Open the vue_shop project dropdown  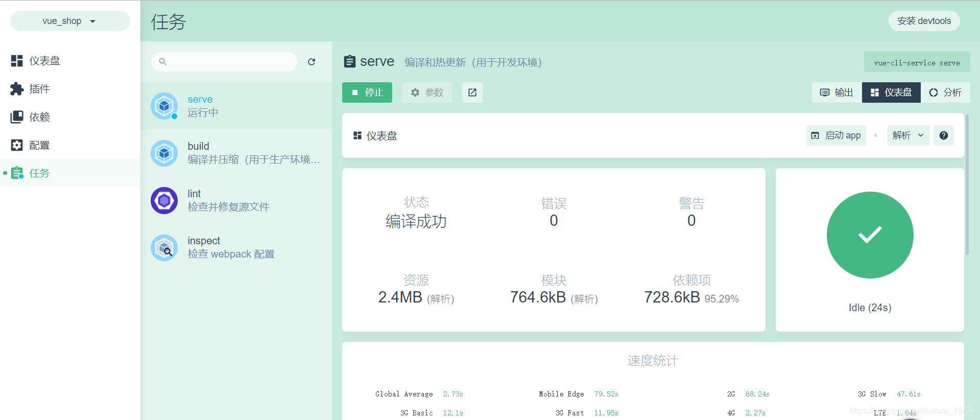(x=70, y=21)
